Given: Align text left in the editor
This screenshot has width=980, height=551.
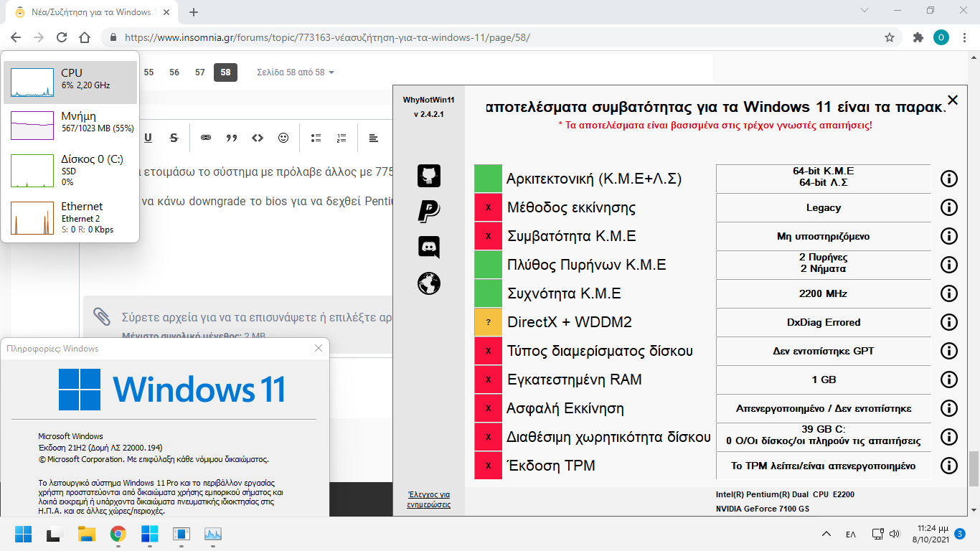Looking at the screenshot, I should point(374,138).
